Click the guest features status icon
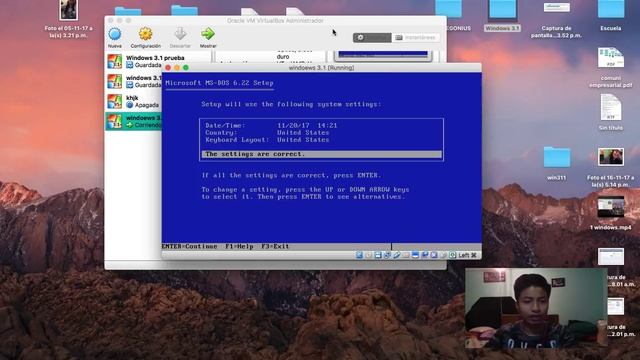Viewport: 640px width, 360px height. 434,255
